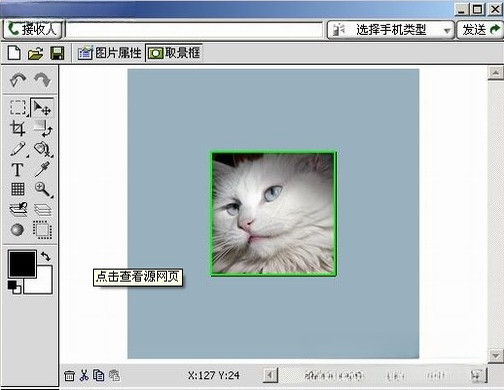Click the 接收人 recipient button
The image size is (504, 390).
coord(33,30)
